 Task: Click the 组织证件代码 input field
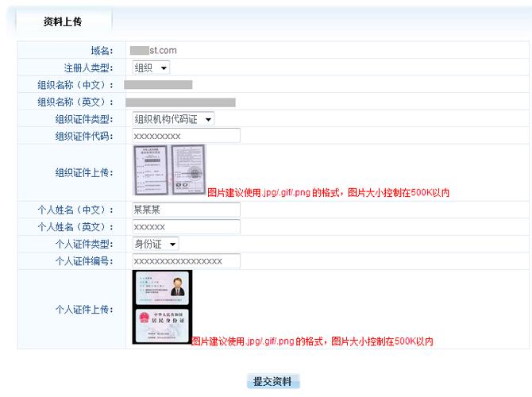[x=187, y=136]
